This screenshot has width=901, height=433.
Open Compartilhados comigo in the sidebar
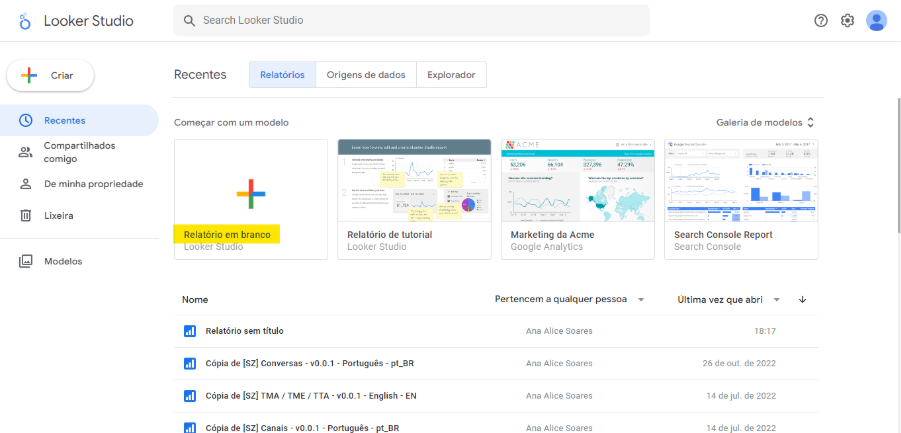[x=79, y=152]
